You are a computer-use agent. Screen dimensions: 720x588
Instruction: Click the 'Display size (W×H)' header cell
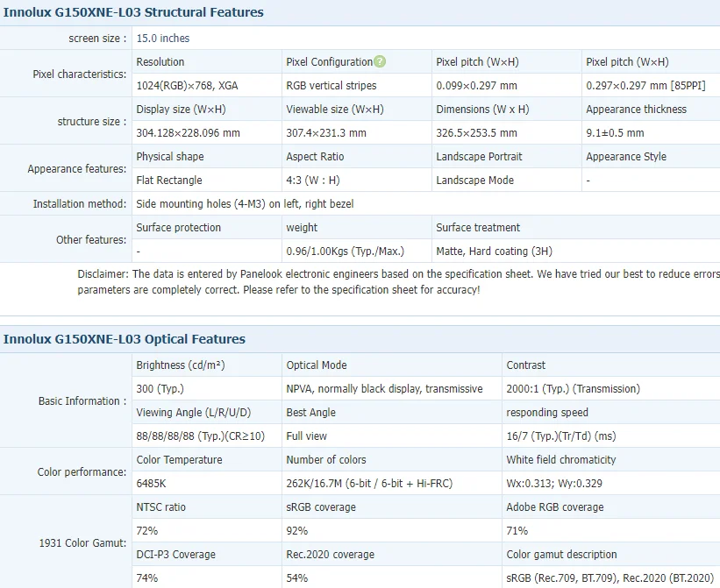click(181, 110)
